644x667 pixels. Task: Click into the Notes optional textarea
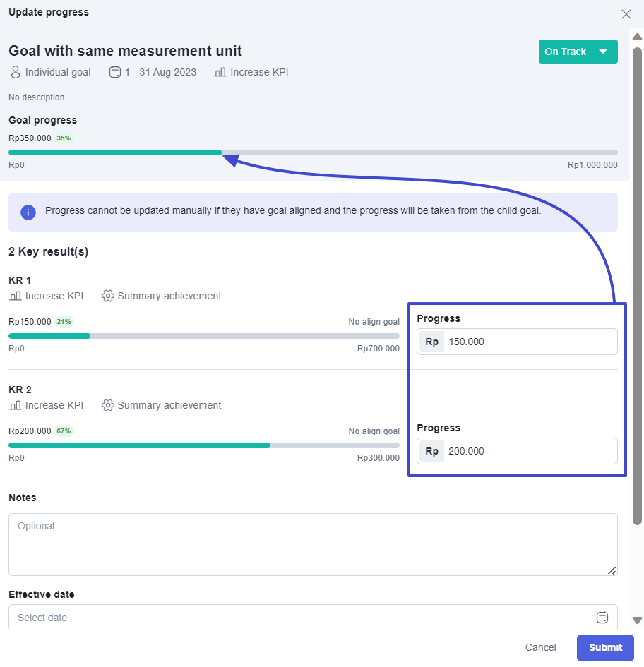[x=313, y=544]
